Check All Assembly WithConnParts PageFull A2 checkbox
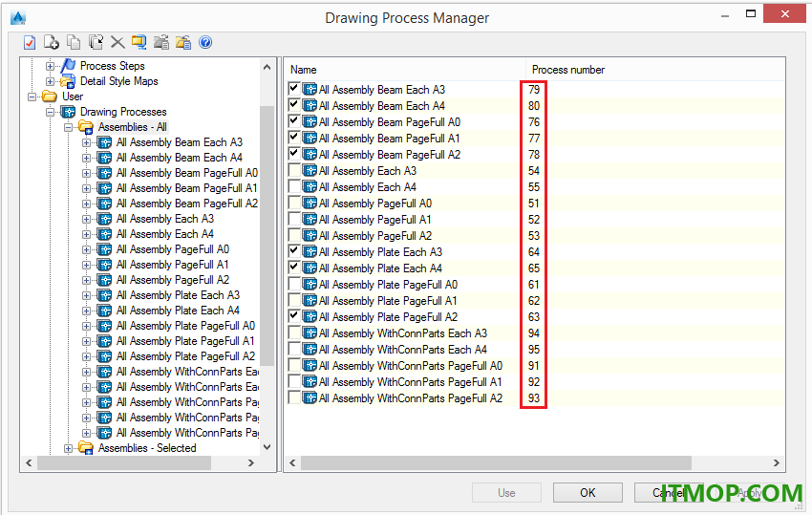The height and width of the screenshot is (515, 812). [x=294, y=397]
